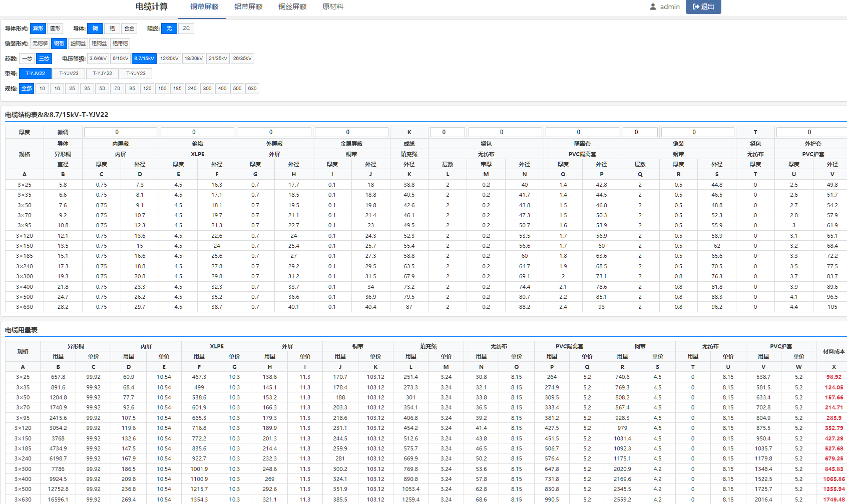847x504 pixels.
Task: Choose the 一芯 core count
Action: [27, 59]
